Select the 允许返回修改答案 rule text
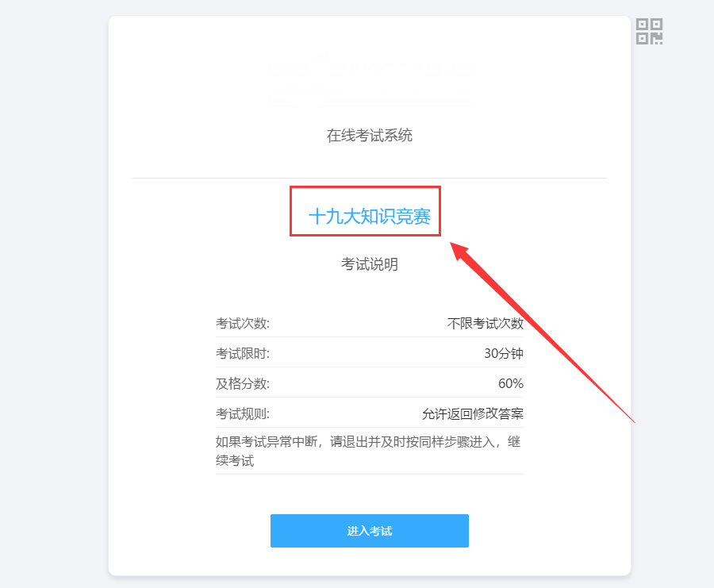Screen dimensions: 714x588 click(472, 413)
